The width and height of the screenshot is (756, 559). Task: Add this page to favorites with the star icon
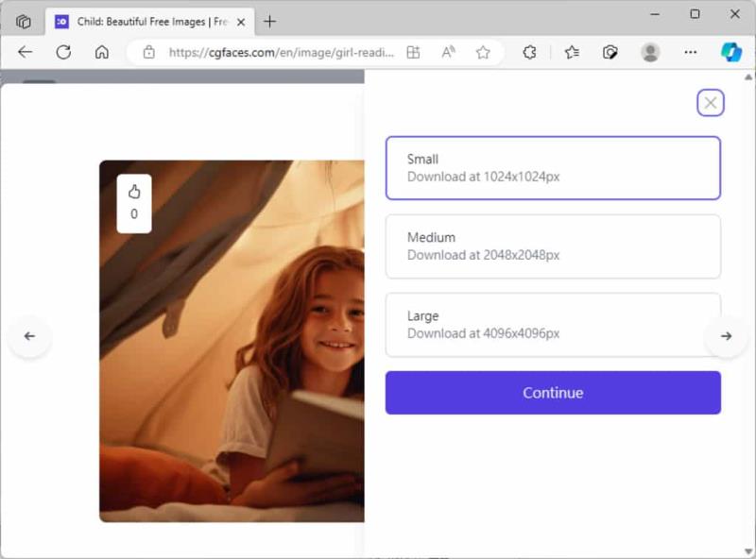tap(483, 52)
